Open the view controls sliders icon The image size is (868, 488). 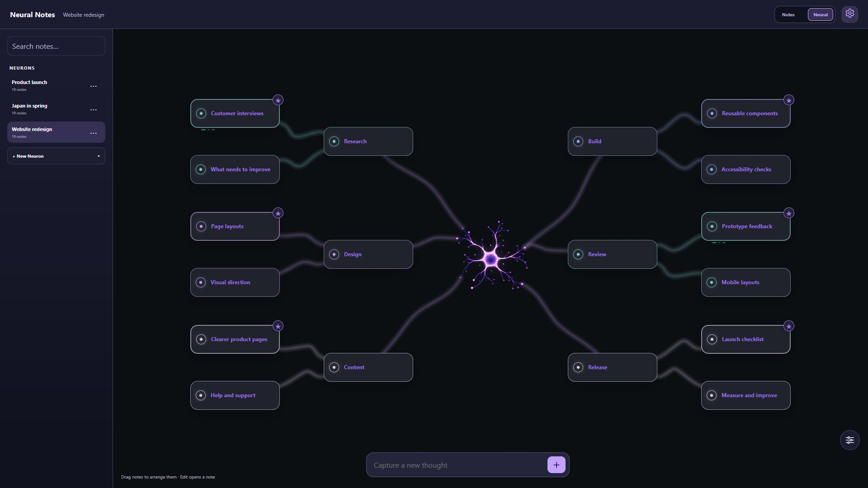849,440
